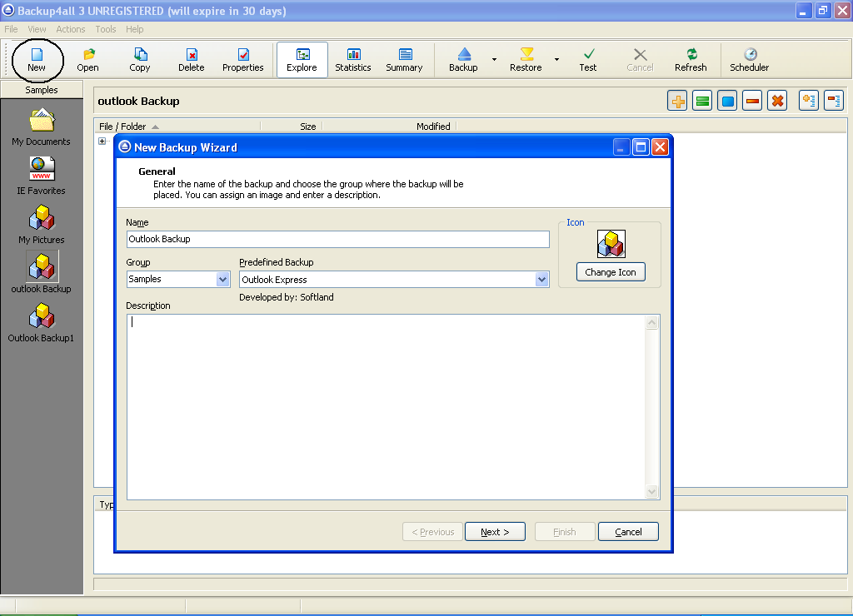Close the New Backup Wizard window
The image size is (853, 616).
[660, 147]
